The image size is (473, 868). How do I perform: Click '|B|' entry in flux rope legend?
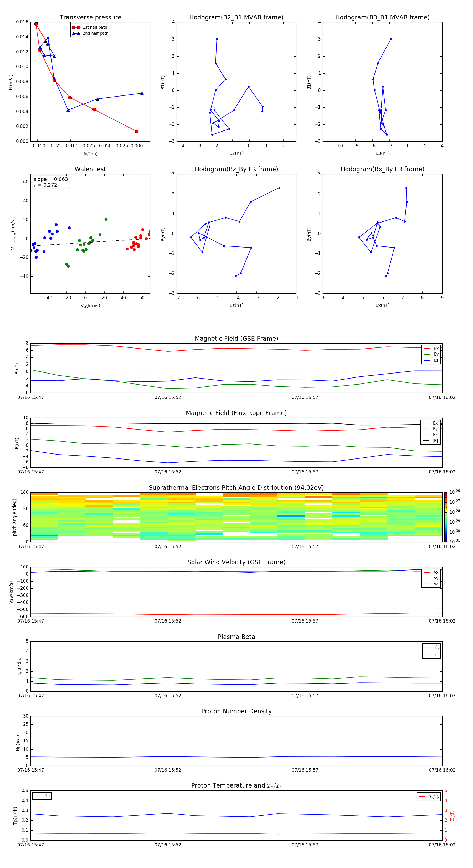(x=431, y=441)
